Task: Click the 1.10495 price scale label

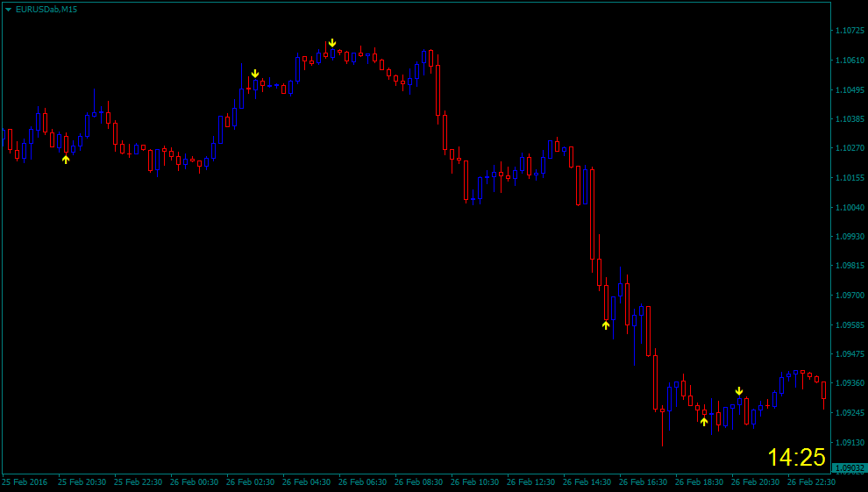Action: click(850, 89)
